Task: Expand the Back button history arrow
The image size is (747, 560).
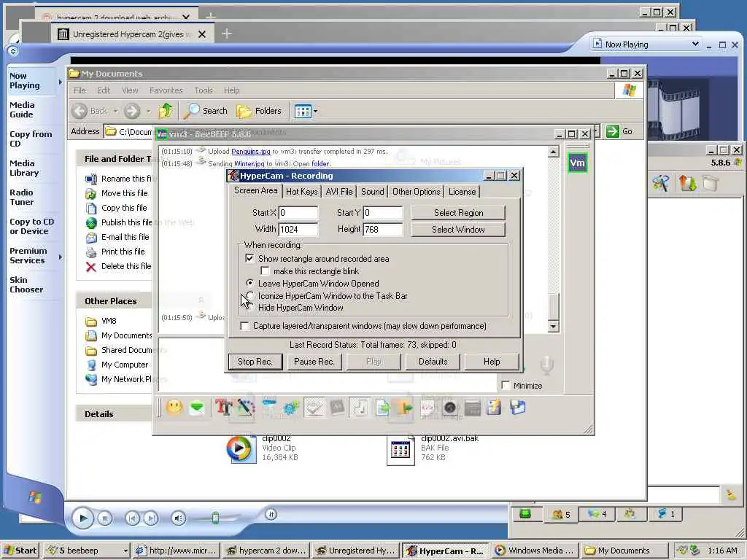Action: (x=115, y=112)
